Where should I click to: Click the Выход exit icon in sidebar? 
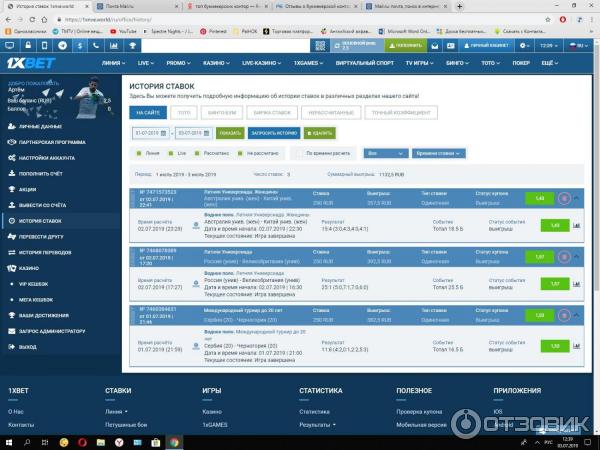(9, 346)
